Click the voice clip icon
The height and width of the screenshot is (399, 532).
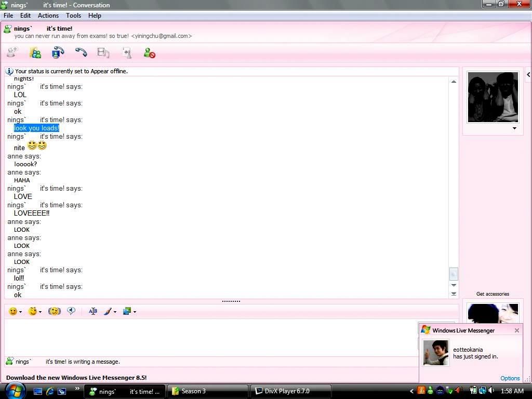(71, 311)
